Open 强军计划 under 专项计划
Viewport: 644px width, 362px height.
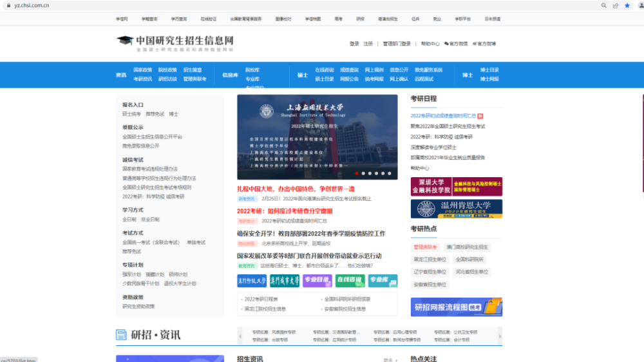131,274
